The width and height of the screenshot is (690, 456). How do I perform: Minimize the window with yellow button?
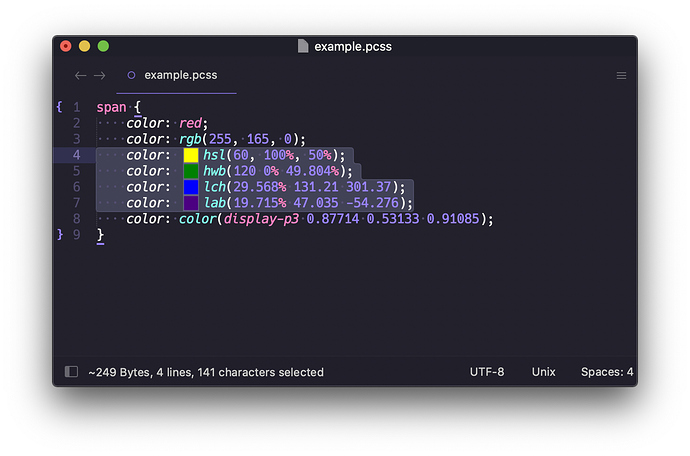tap(84, 46)
